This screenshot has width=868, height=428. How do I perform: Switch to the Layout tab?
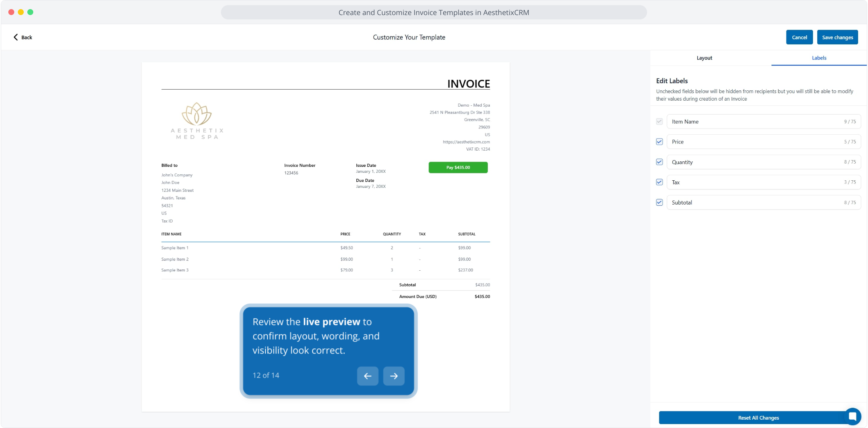[704, 58]
